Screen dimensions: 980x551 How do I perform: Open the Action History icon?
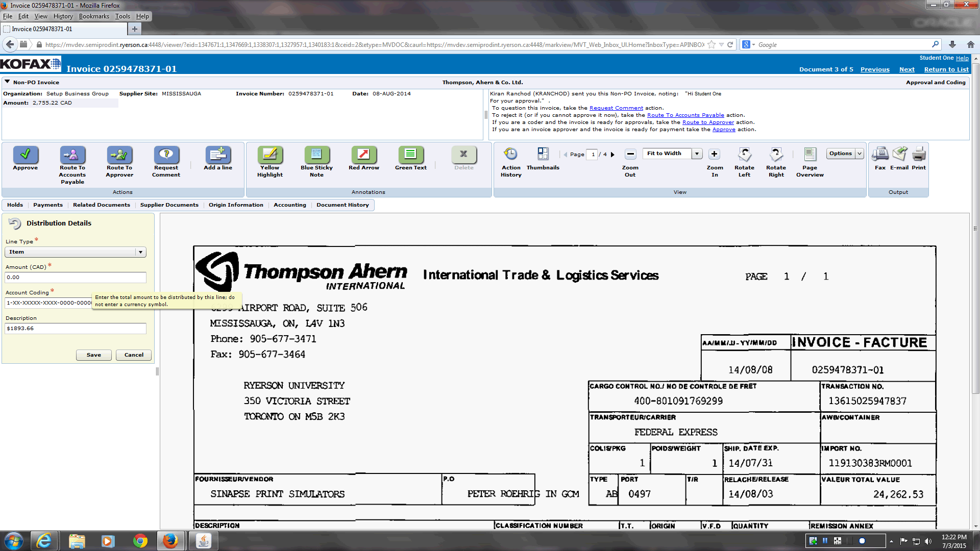click(x=510, y=154)
